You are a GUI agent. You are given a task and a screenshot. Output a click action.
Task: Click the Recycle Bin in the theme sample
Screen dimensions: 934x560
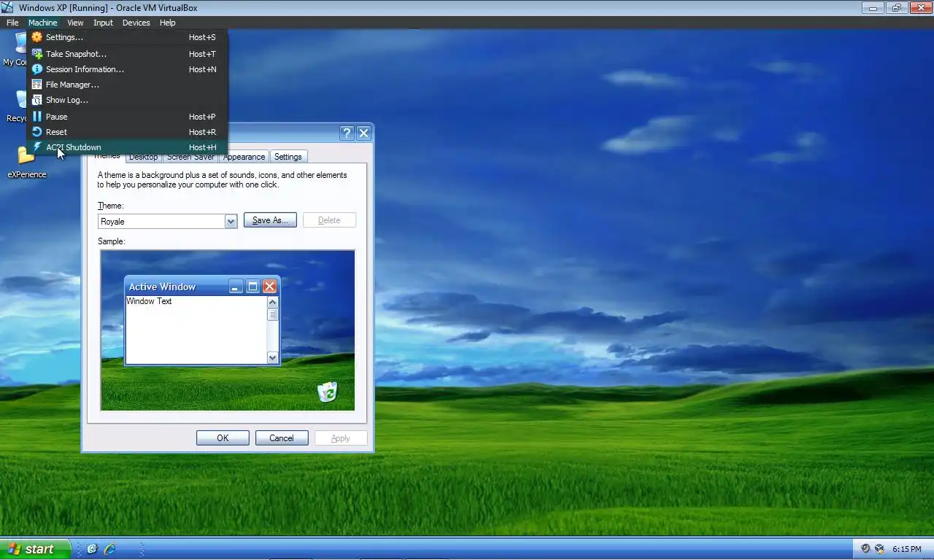(x=328, y=392)
